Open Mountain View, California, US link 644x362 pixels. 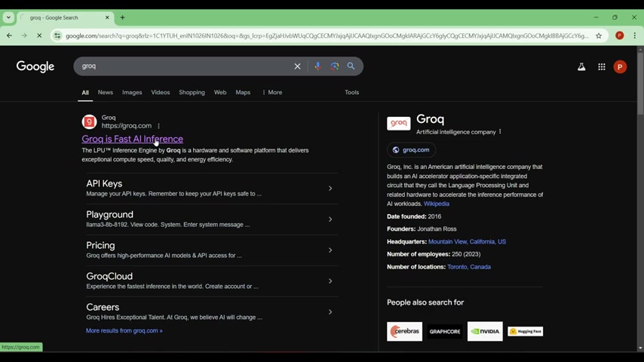point(467,241)
